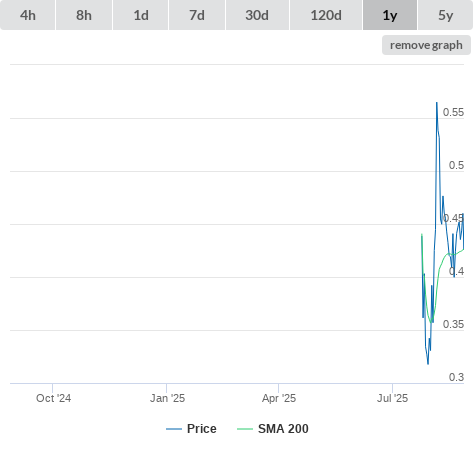The image size is (474, 455).
Task: Show the 7d chart range
Action: click(x=197, y=15)
